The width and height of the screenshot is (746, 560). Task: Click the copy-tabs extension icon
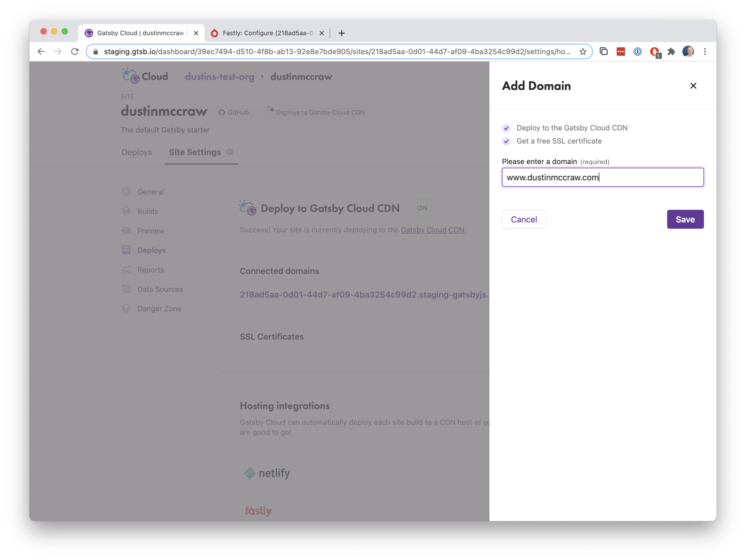pyautogui.click(x=603, y=52)
